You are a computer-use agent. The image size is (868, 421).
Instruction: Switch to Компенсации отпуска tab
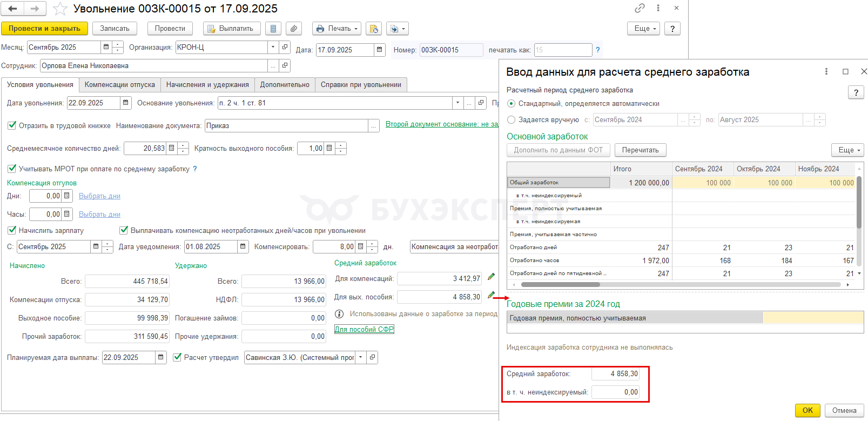(x=120, y=85)
